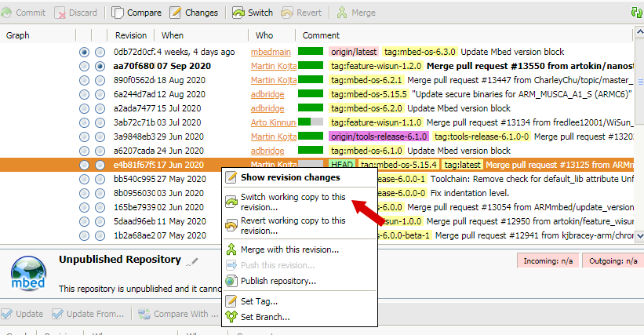Open the mbedmain author link
This screenshot has width=644, height=335.
271,52
